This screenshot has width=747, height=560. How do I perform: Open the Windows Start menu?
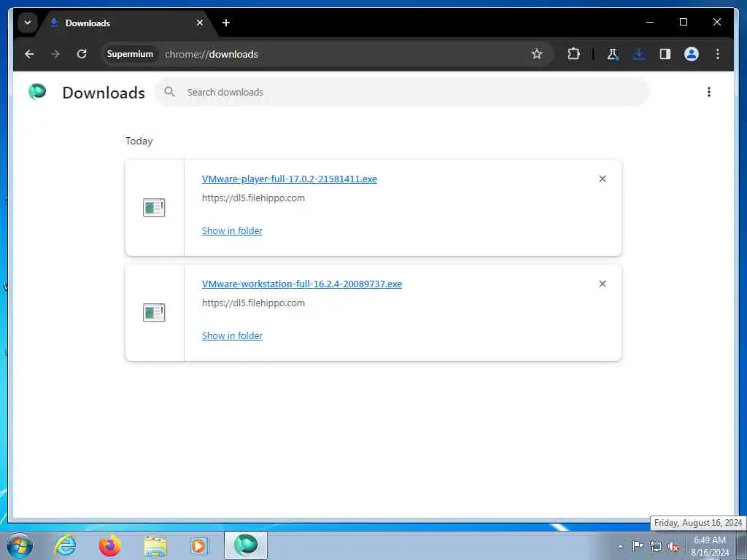coord(20,545)
